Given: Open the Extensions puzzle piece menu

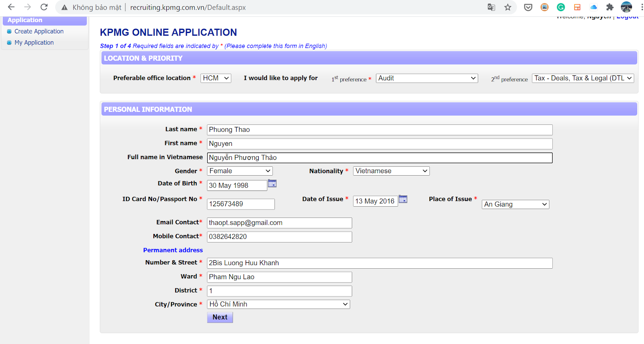Looking at the screenshot, I should pos(610,7).
